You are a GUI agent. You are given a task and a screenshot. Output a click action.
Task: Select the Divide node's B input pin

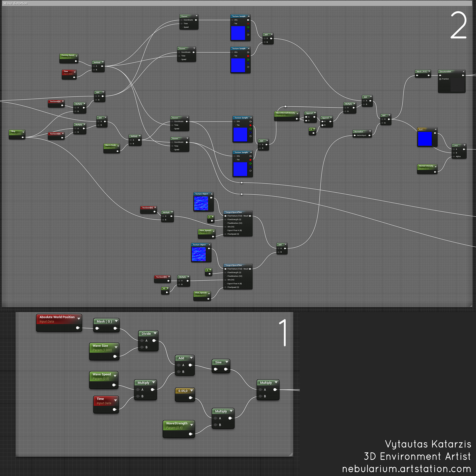pos(142,347)
